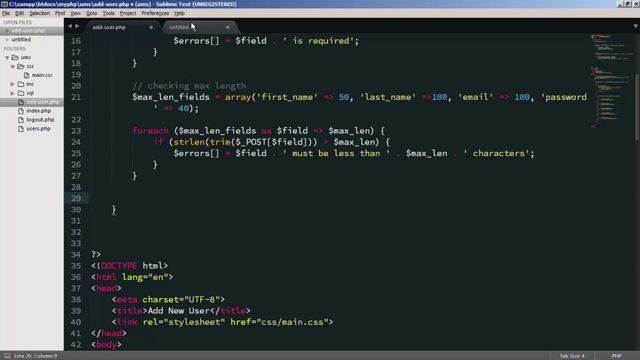Select the sql folder label
The height and width of the screenshot is (360, 640).
pyautogui.click(x=30, y=93)
